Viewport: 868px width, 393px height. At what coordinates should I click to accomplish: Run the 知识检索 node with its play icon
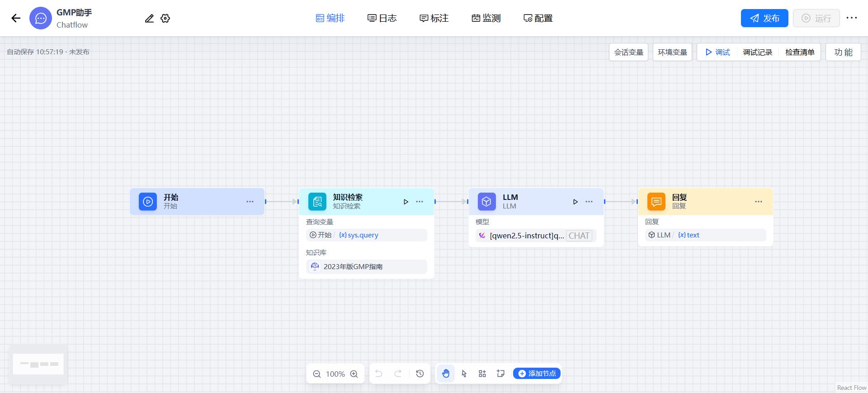click(x=406, y=202)
